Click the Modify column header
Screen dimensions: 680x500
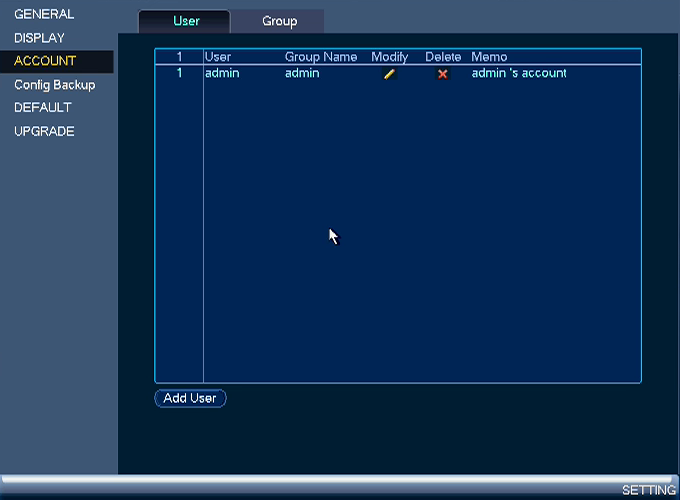389,57
